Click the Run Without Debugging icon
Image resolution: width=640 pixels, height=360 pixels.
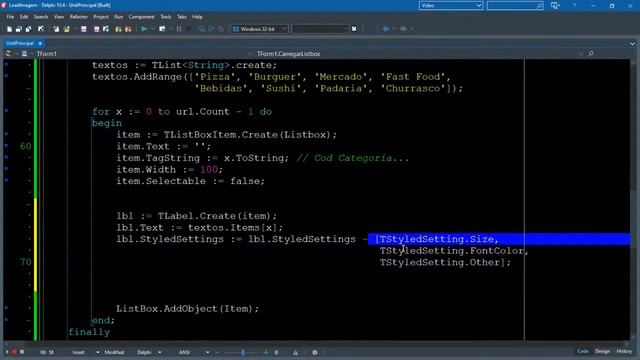[x=162, y=29]
